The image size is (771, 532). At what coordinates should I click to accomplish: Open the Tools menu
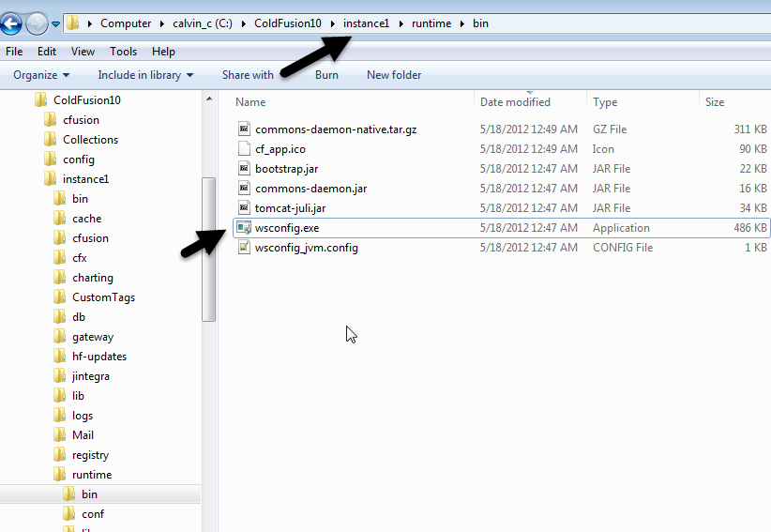(124, 52)
